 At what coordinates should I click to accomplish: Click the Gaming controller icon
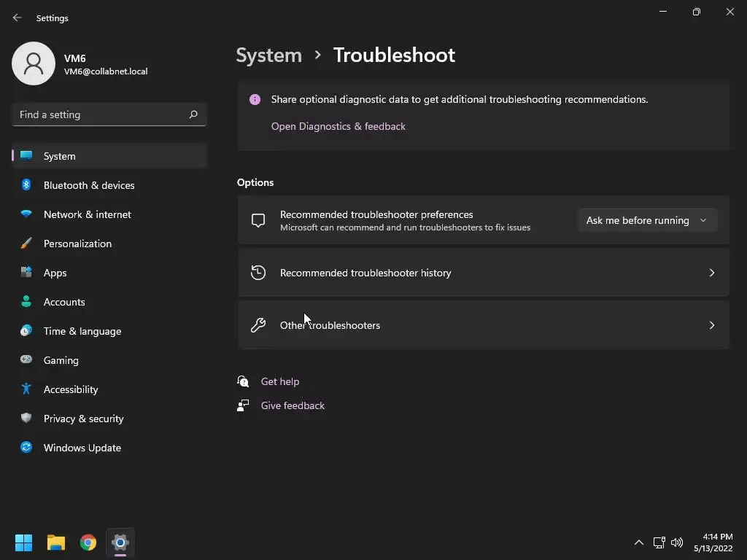pyautogui.click(x=26, y=360)
